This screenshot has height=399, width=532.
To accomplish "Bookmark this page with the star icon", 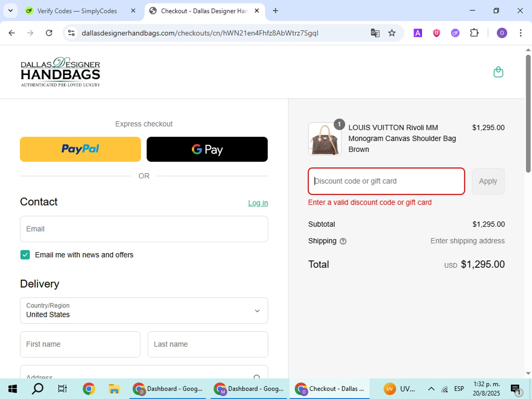I will 392,33.
